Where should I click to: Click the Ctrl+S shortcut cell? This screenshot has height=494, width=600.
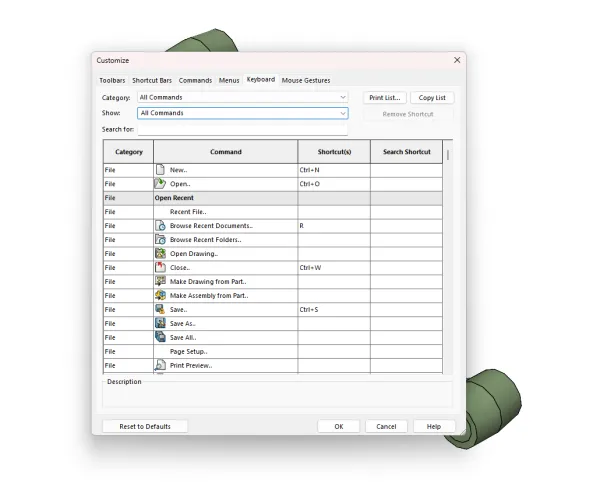click(x=334, y=310)
